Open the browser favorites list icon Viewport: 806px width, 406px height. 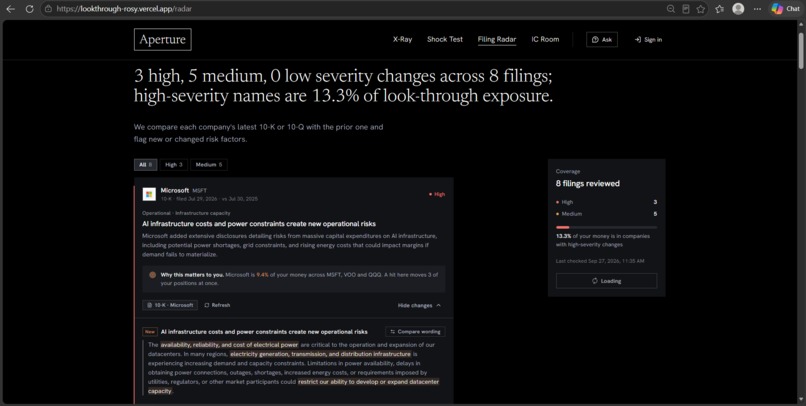click(720, 9)
